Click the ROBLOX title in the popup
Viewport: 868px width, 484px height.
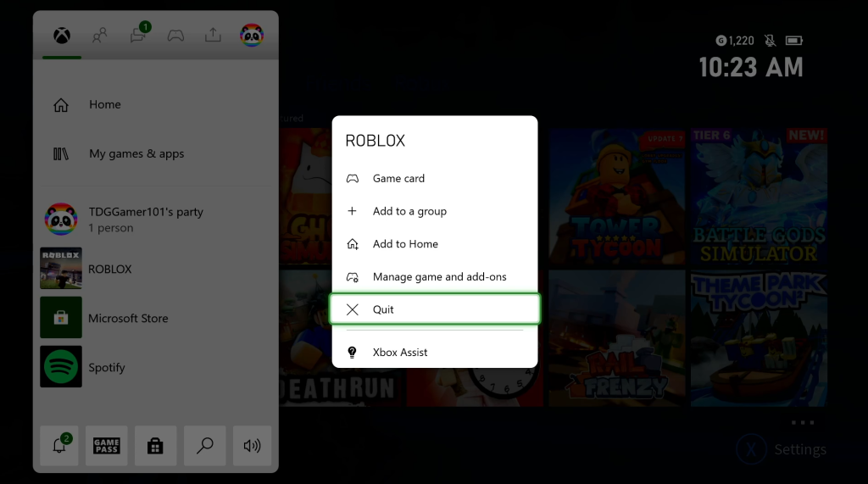376,141
